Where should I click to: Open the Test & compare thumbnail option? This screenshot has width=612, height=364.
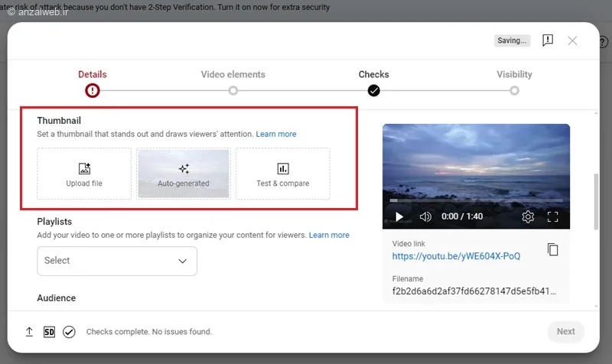coord(283,174)
